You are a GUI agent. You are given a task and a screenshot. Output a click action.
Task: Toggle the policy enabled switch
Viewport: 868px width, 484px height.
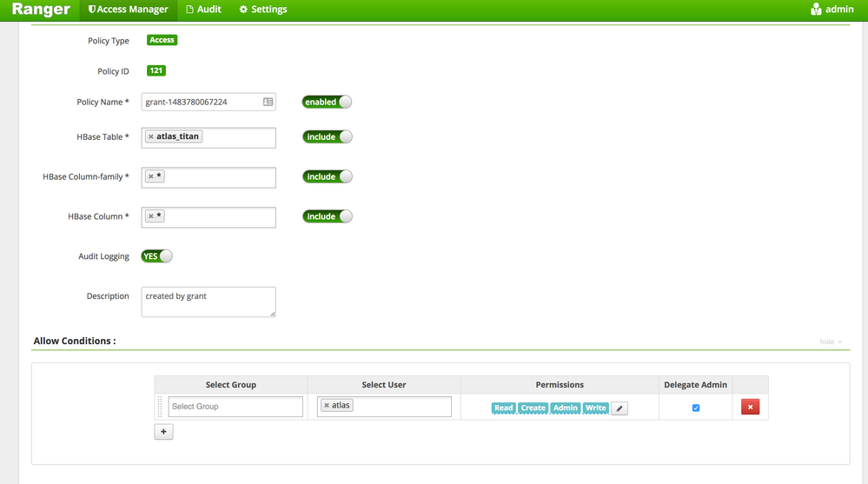pyautogui.click(x=327, y=102)
